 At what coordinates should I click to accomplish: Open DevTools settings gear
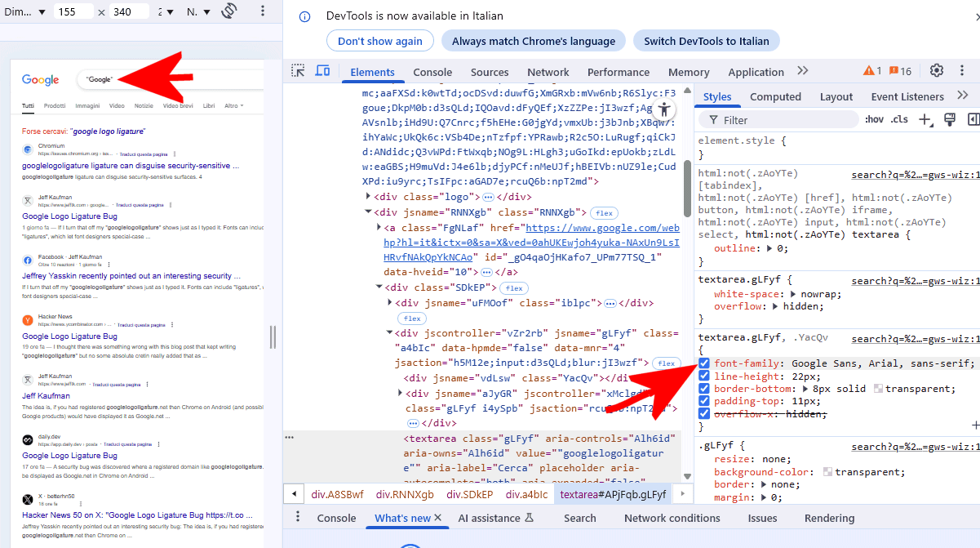[x=937, y=71]
